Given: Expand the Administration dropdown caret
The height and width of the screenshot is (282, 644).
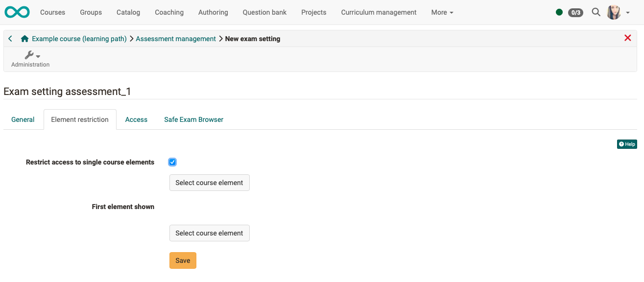Looking at the screenshot, I should 38,55.
